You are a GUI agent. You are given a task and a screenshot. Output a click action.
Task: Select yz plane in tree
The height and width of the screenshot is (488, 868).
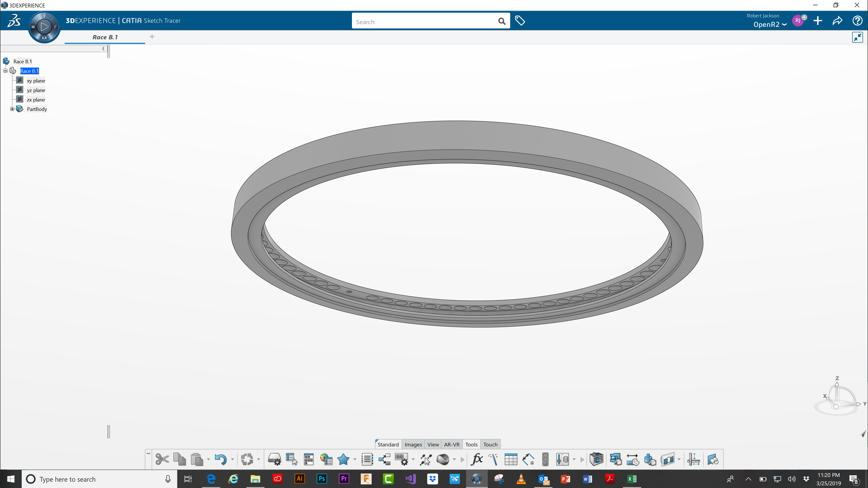click(x=36, y=90)
